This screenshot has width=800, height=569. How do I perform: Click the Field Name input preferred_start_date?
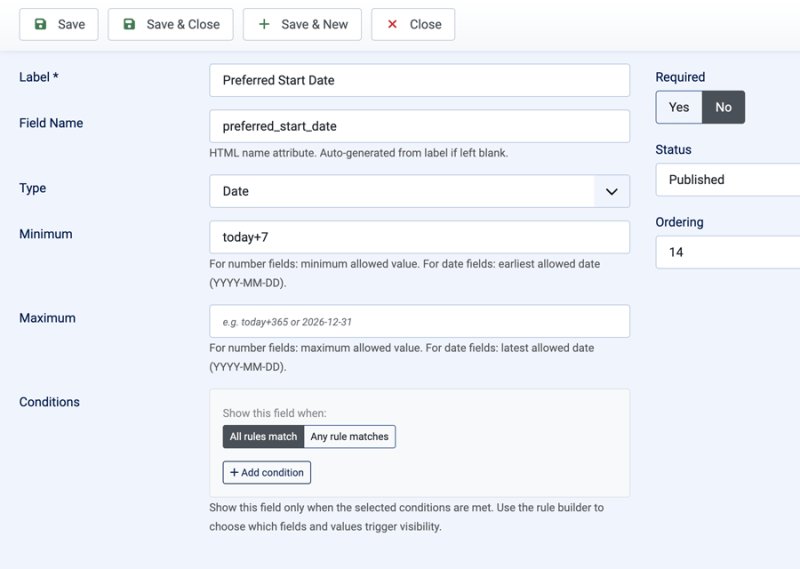(419, 126)
